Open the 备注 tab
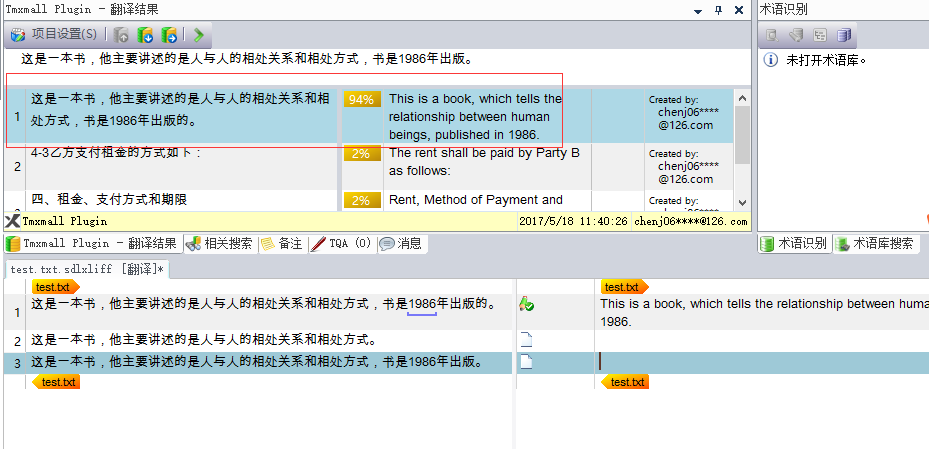The height and width of the screenshot is (449, 929). pos(282,243)
